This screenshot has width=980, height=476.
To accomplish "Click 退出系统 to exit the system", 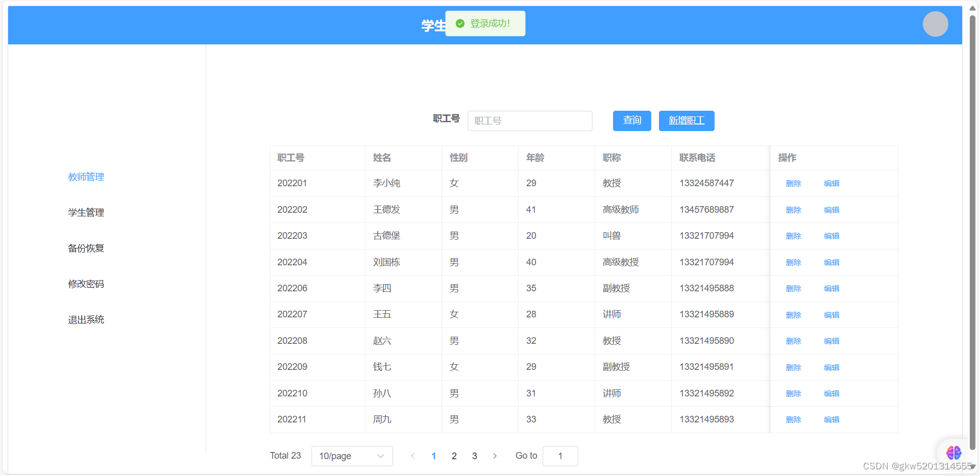I will pyautogui.click(x=86, y=319).
